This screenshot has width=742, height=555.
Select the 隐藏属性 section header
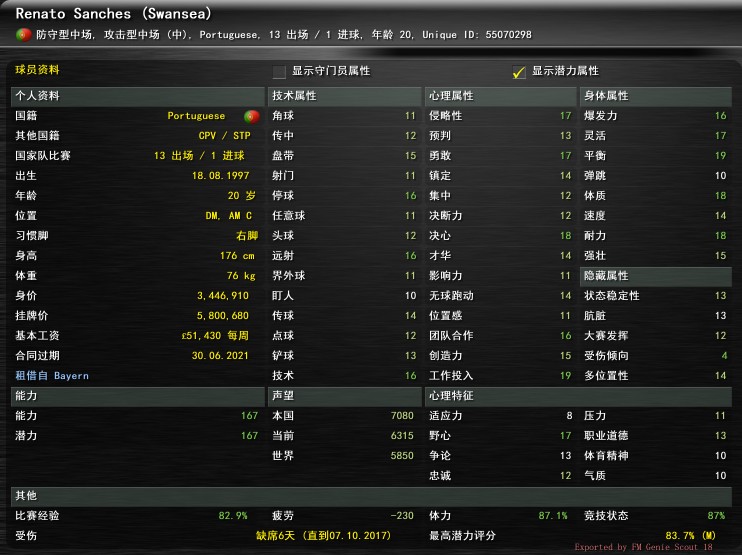(x=655, y=276)
